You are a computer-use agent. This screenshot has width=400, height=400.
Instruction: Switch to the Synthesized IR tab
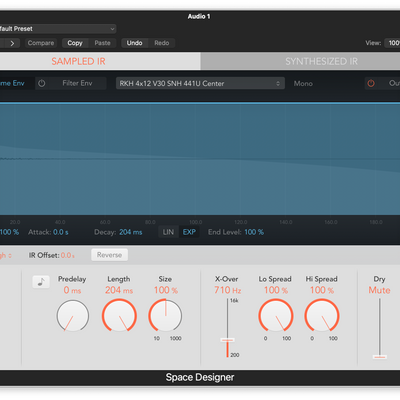point(300,61)
